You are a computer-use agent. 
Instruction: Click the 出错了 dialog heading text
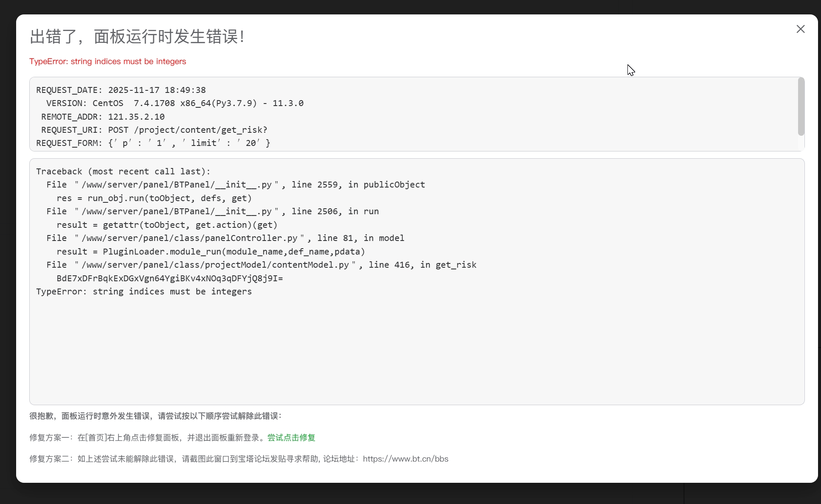pos(137,36)
